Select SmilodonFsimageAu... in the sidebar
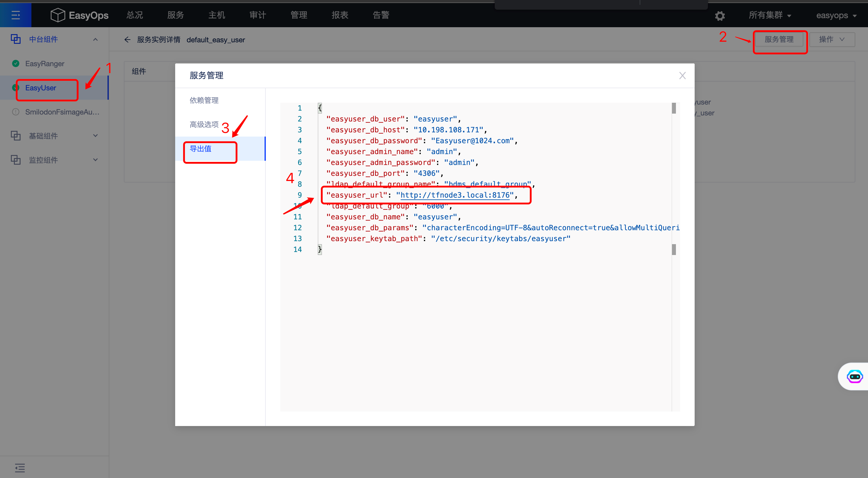868x478 pixels. tap(62, 112)
